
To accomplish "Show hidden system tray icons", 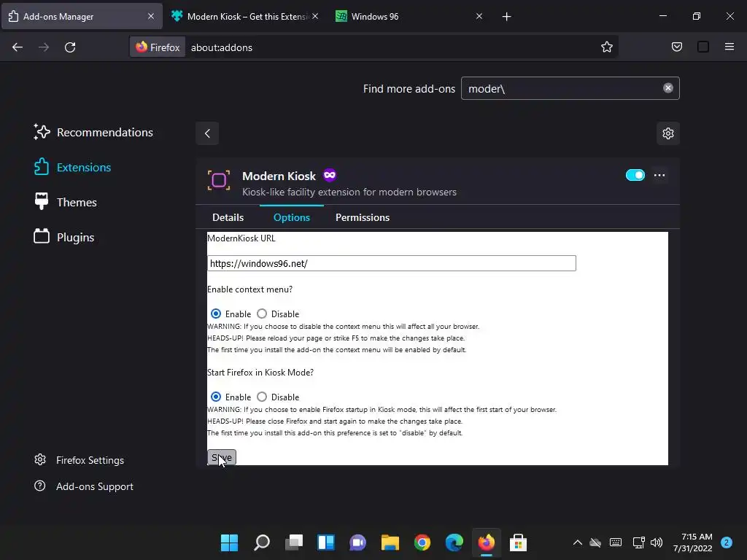I will tap(578, 542).
